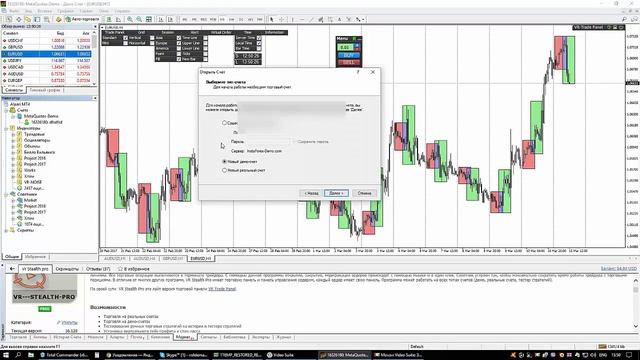This screenshot has height=360, width=640.
Task: Switch to the GBPUSD,H1 chart tab
Action: pos(173,259)
